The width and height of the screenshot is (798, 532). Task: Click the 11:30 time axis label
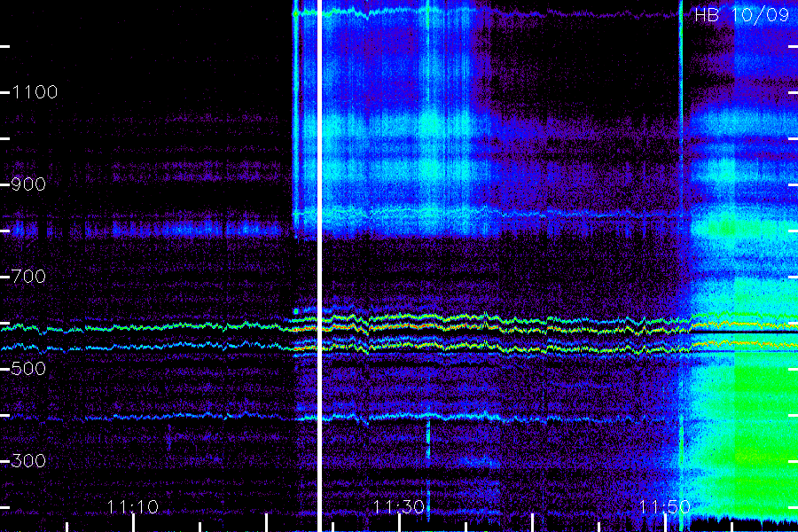pyautogui.click(x=398, y=506)
